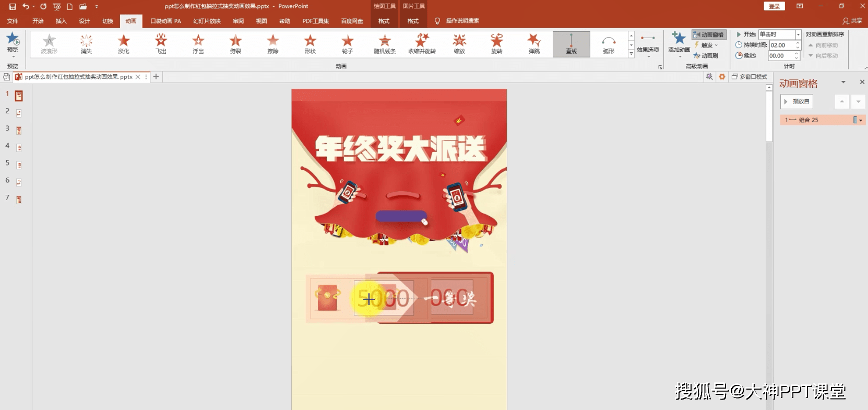Open the Animation Pane options chevron
Image resolution: width=868 pixels, height=410 pixels.
[x=843, y=82]
